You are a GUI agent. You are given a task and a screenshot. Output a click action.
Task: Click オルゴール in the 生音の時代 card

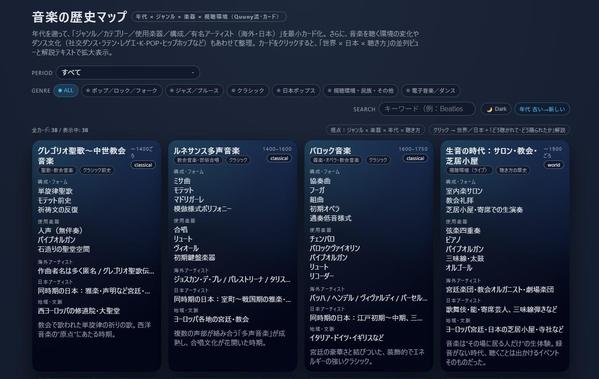[x=459, y=268]
